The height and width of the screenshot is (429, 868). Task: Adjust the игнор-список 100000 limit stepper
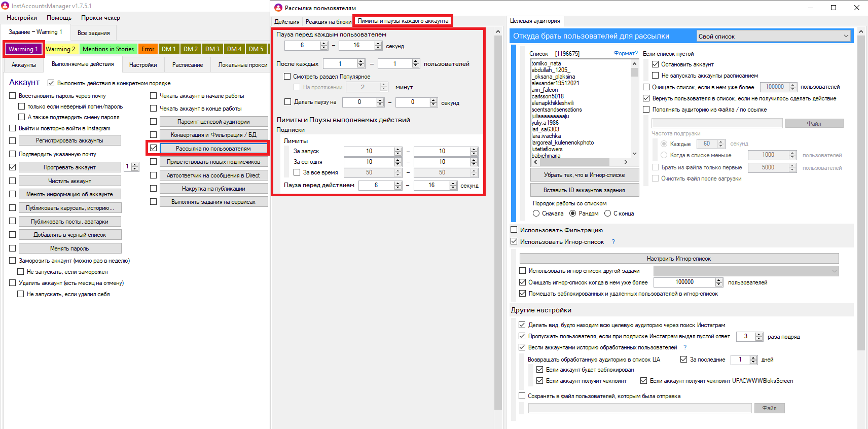[x=719, y=282]
